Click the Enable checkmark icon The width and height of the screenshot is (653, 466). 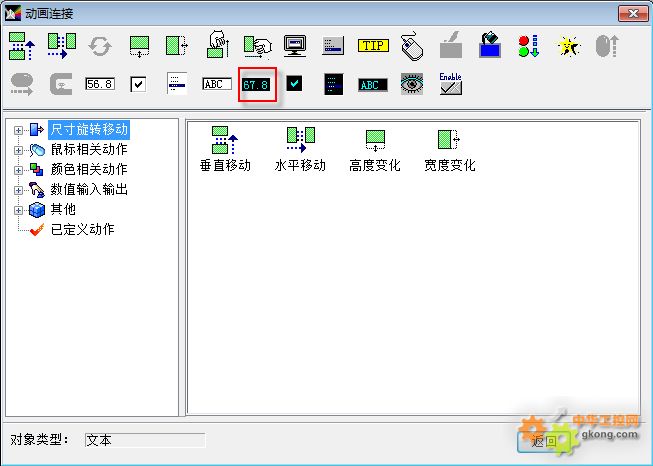click(451, 84)
